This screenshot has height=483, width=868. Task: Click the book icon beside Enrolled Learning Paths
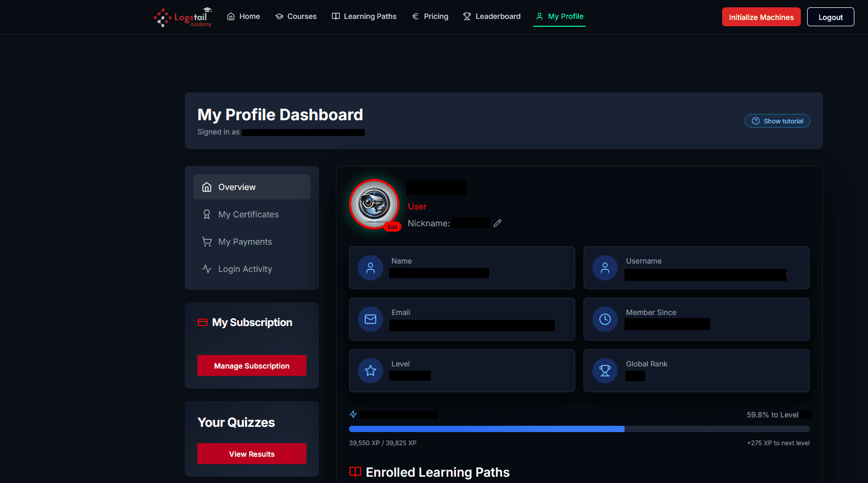click(x=355, y=472)
